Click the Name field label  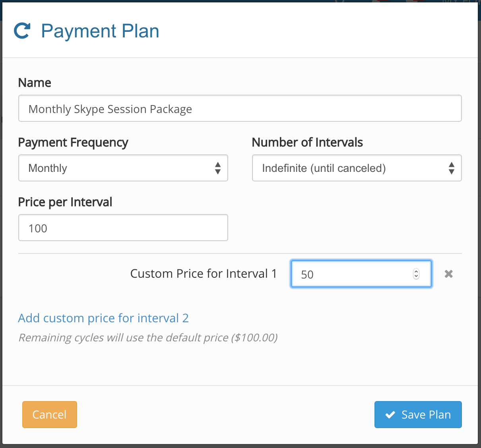coord(35,82)
